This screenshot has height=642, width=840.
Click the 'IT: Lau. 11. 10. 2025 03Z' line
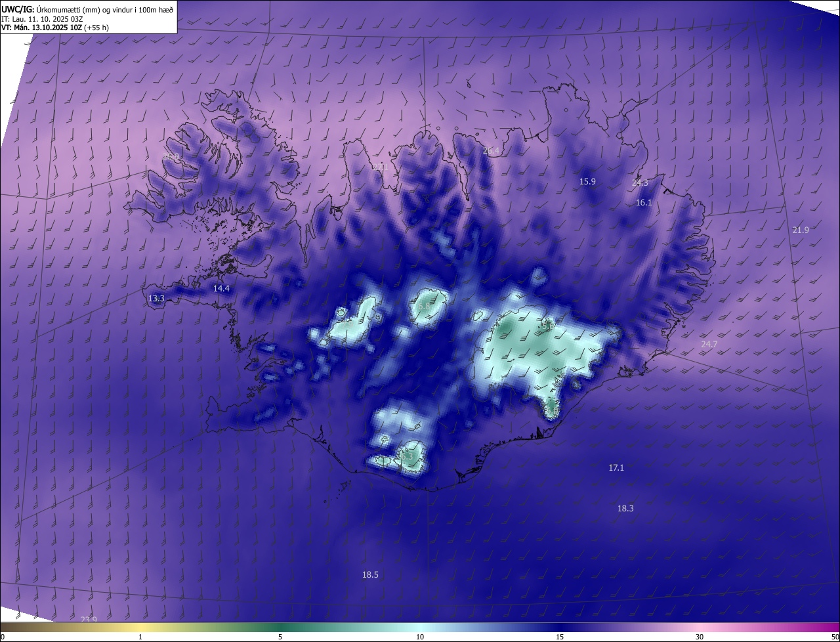coord(42,19)
